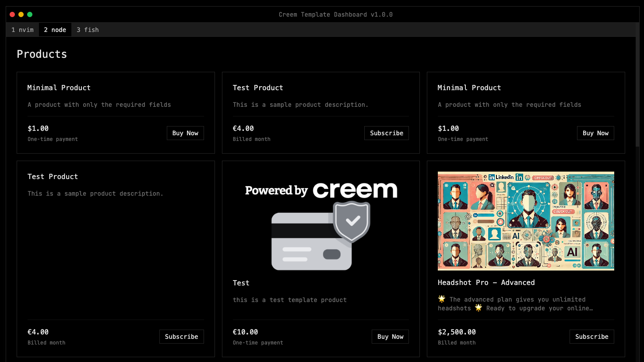Subscribe to Headshot Pro – Advanced
Image resolution: width=644 pixels, height=362 pixels.
tap(592, 337)
